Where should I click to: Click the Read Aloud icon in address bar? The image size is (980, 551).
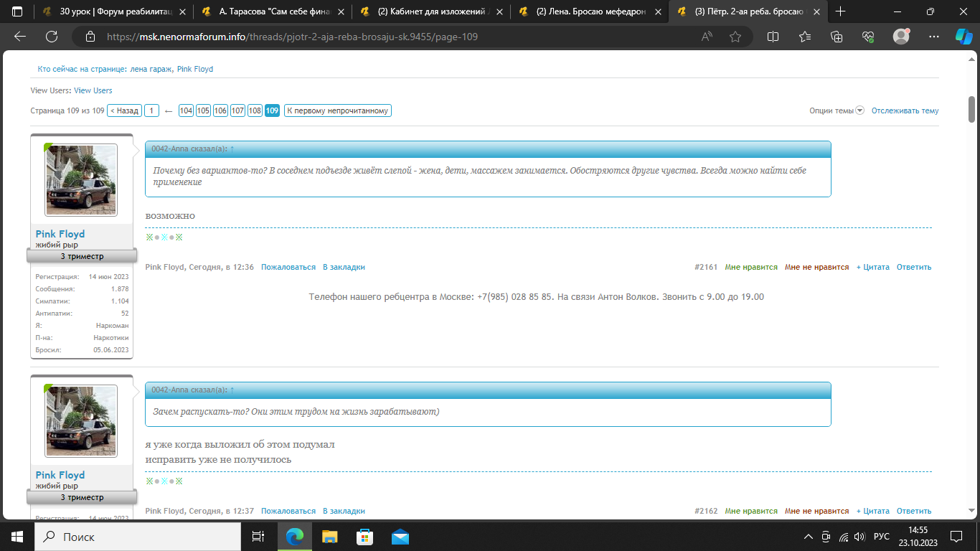pyautogui.click(x=707, y=37)
